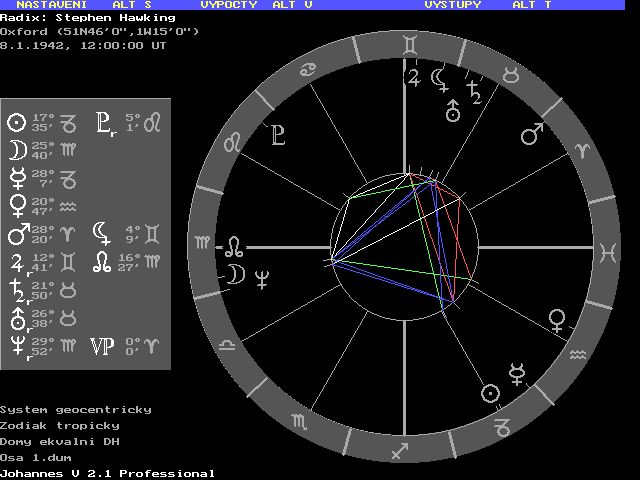Click the North Node symbol in the positions table
The image size is (640, 480).
pos(102,262)
